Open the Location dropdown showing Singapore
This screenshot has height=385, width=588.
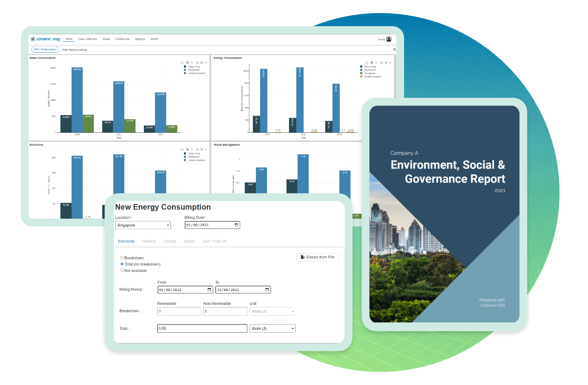coord(143,225)
